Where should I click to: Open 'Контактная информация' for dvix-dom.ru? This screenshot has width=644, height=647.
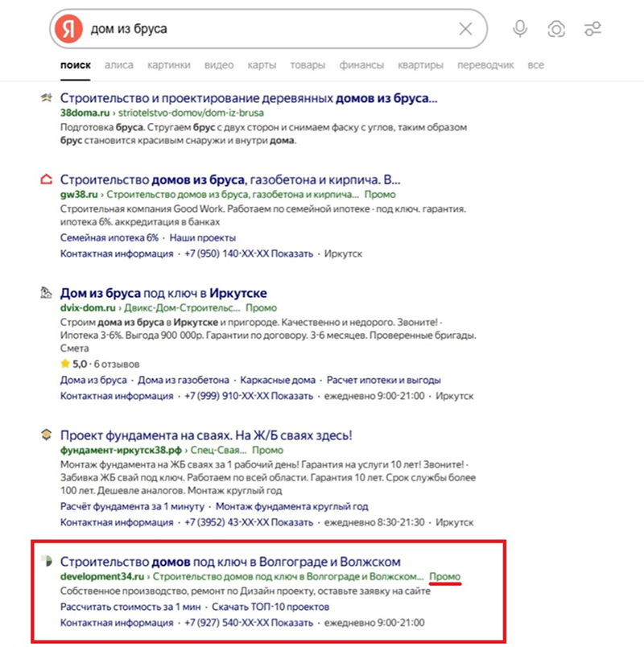click(117, 396)
